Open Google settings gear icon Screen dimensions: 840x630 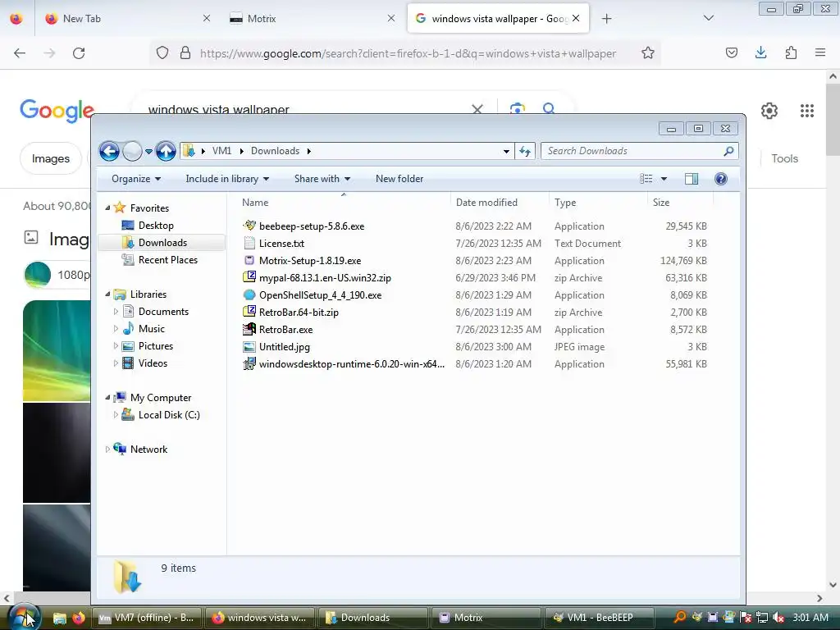point(769,111)
